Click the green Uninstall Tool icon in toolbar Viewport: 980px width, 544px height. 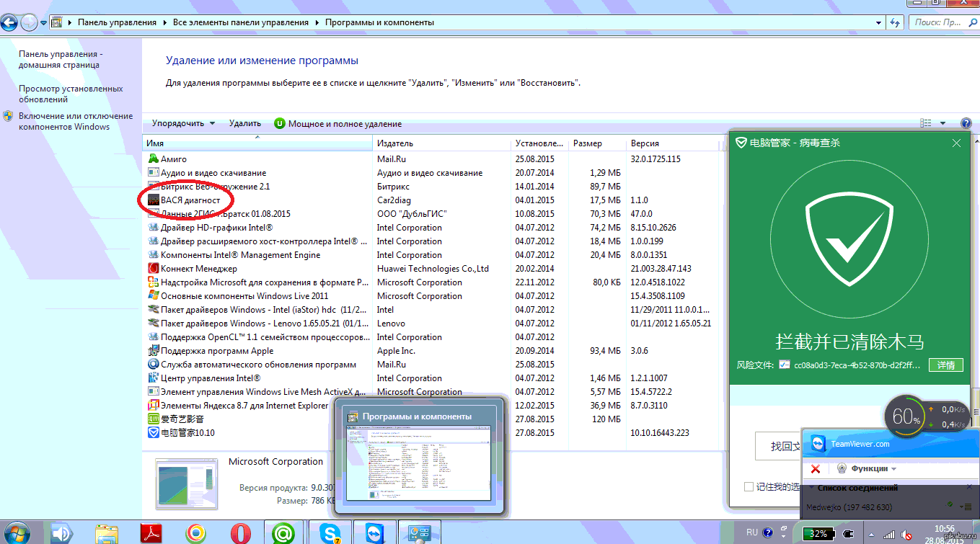click(x=280, y=123)
